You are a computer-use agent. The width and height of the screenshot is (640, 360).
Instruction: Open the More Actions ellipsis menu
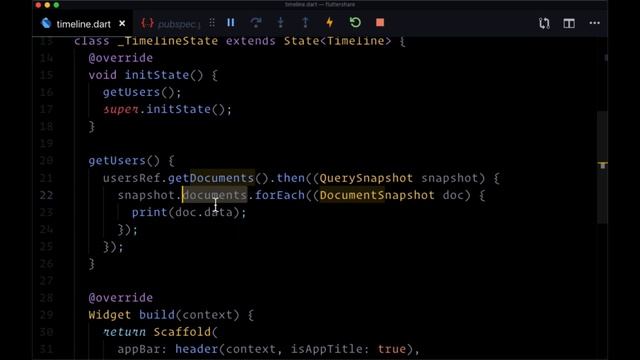(595, 23)
